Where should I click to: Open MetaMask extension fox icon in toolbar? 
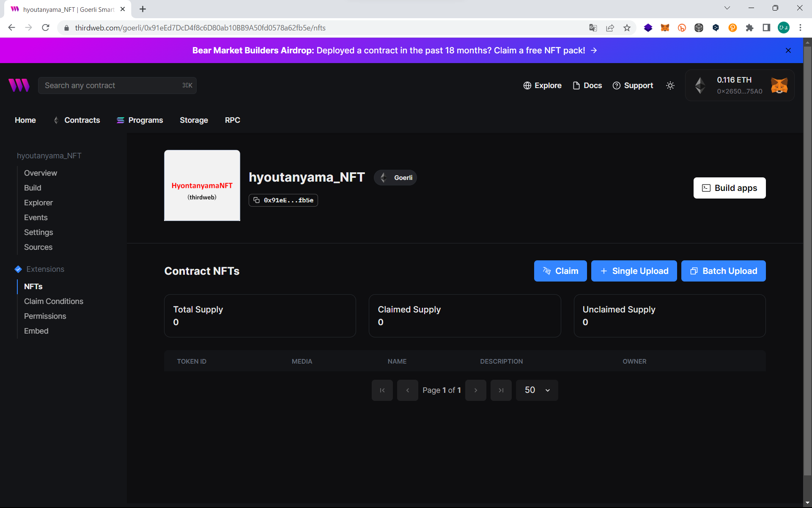(665, 28)
